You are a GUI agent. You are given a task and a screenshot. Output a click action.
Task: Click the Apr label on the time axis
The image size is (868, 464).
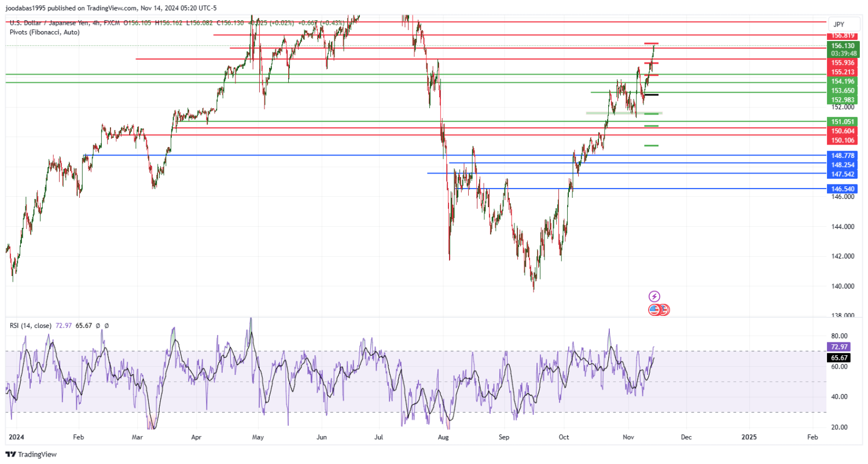[197, 437]
